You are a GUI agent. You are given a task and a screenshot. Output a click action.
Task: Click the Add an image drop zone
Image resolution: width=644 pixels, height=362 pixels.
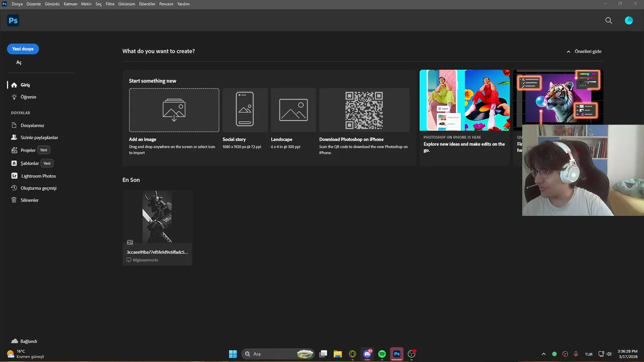(x=174, y=110)
